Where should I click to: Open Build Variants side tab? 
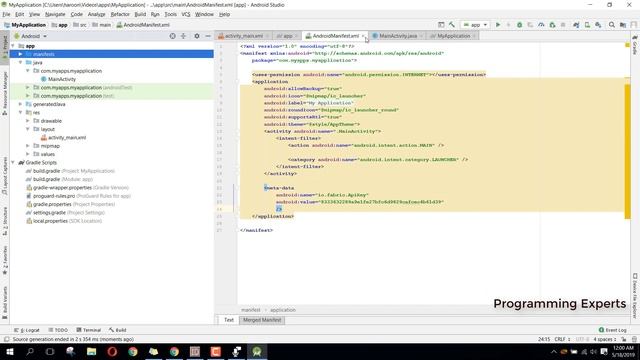[4, 302]
